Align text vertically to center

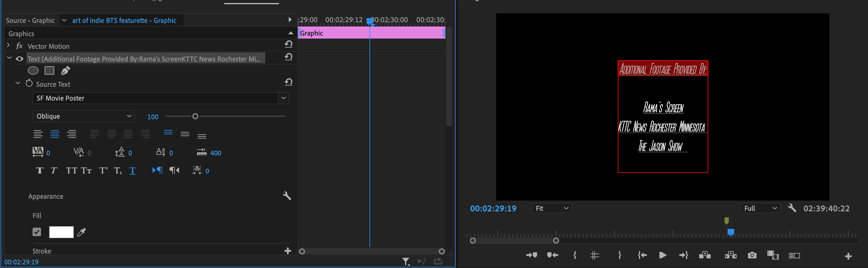pyautogui.click(x=185, y=134)
